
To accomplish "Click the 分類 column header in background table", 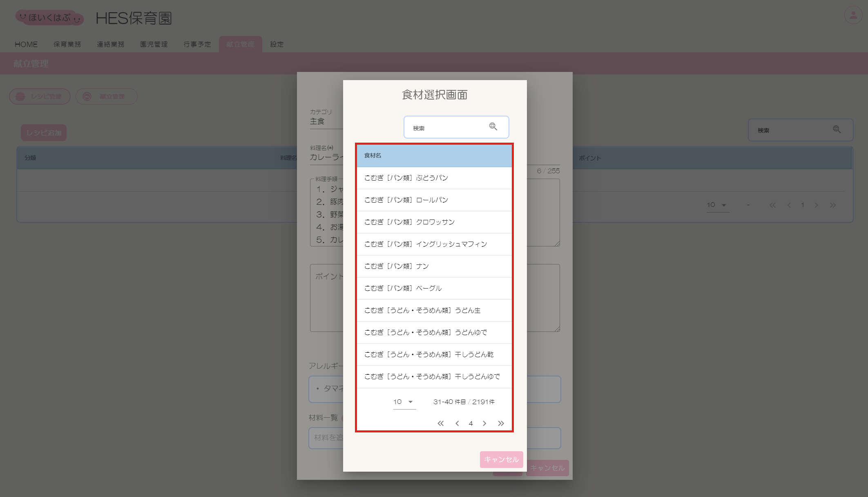I will pyautogui.click(x=30, y=158).
